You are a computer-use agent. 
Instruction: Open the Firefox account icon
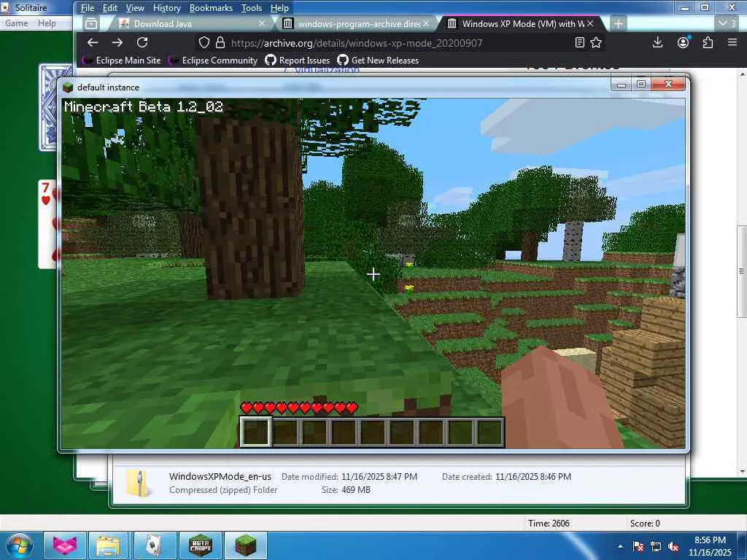click(x=683, y=42)
